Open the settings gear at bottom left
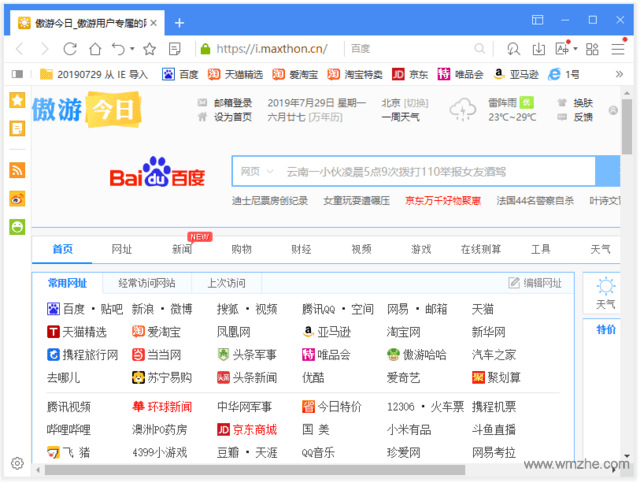This screenshot has width=640, height=483. tap(17, 463)
